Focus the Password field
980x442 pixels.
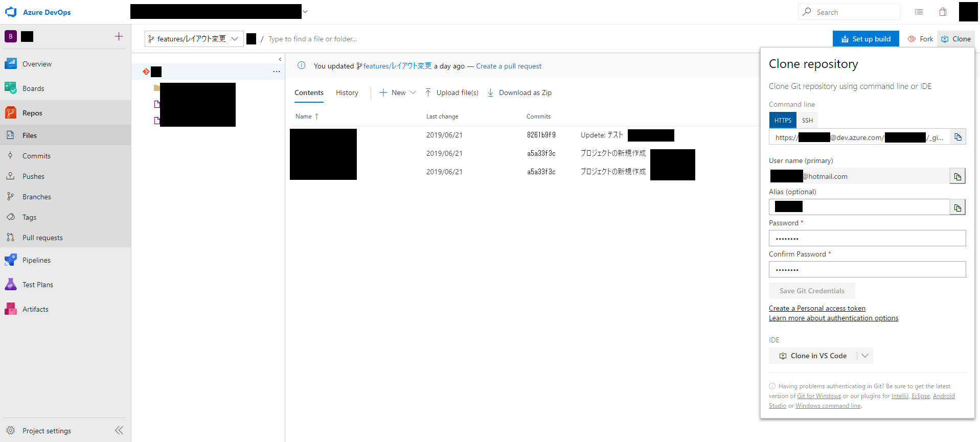(x=867, y=238)
